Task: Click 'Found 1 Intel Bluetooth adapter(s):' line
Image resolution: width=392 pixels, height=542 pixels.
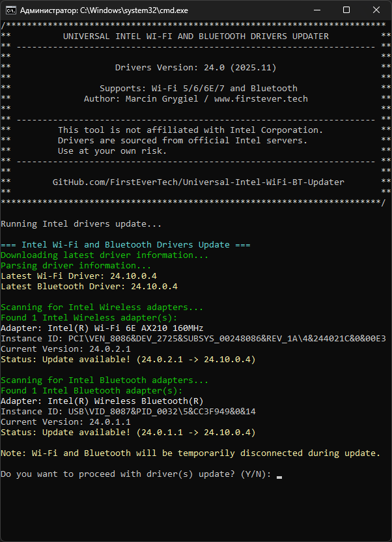Action: pyautogui.click(x=92, y=391)
